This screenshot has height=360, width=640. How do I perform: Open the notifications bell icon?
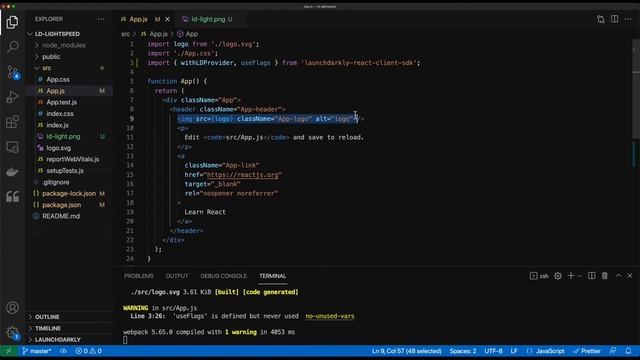(x=628, y=351)
